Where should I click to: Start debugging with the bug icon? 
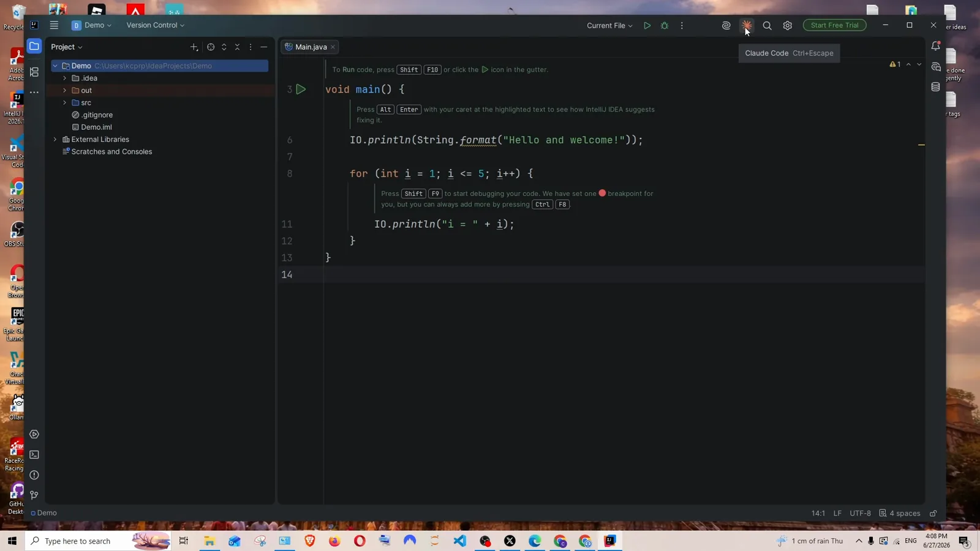[665, 25]
